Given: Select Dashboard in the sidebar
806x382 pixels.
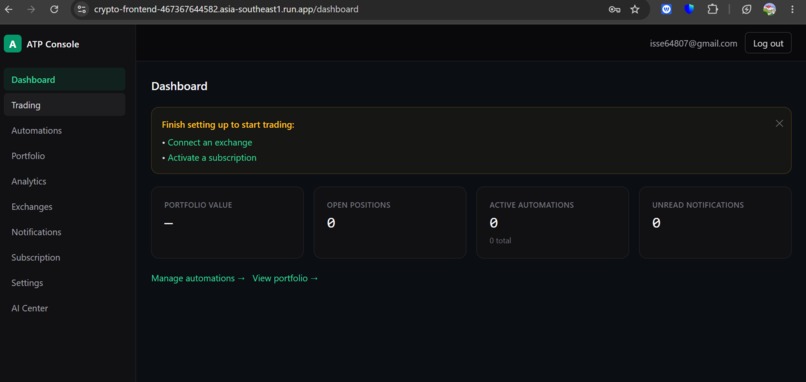Looking at the screenshot, I should coord(64,80).
